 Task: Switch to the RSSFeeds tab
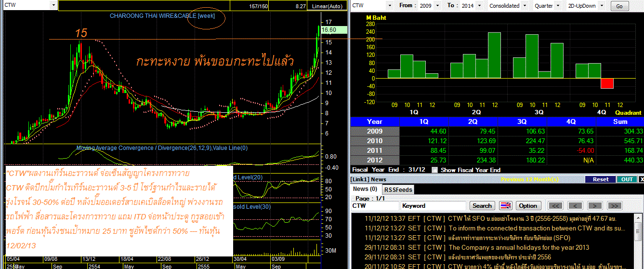[398, 189]
